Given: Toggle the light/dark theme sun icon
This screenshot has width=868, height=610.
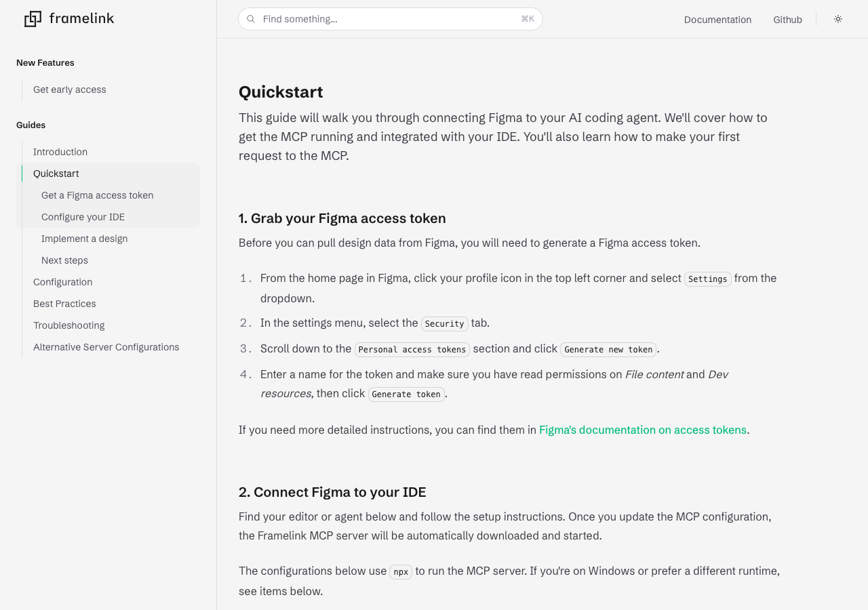Looking at the screenshot, I should click(838, 19).
